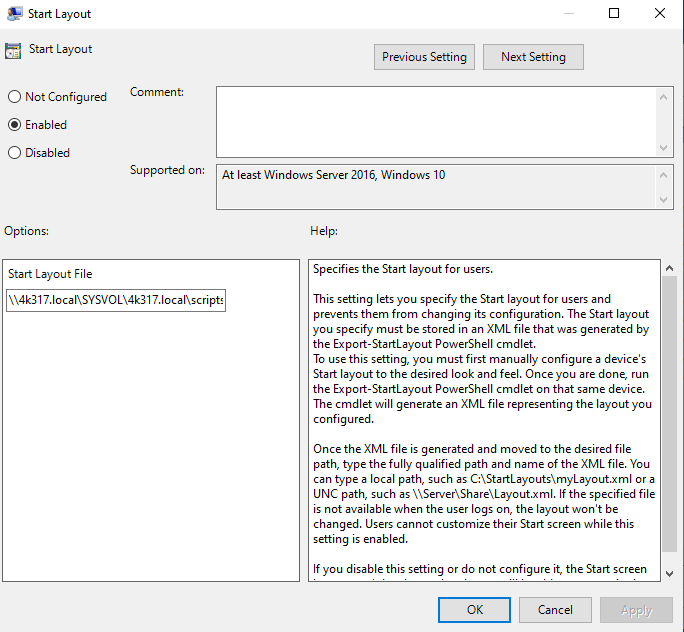Choose the Enabled radio button
684x632 pixels.
coord(14,125)
